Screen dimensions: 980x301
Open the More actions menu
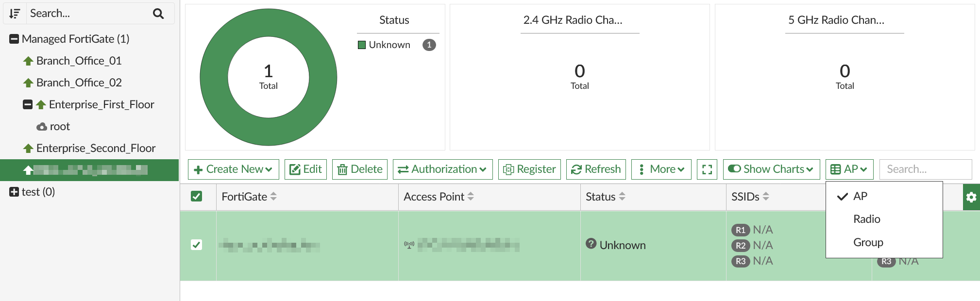(x=661, y=169)
